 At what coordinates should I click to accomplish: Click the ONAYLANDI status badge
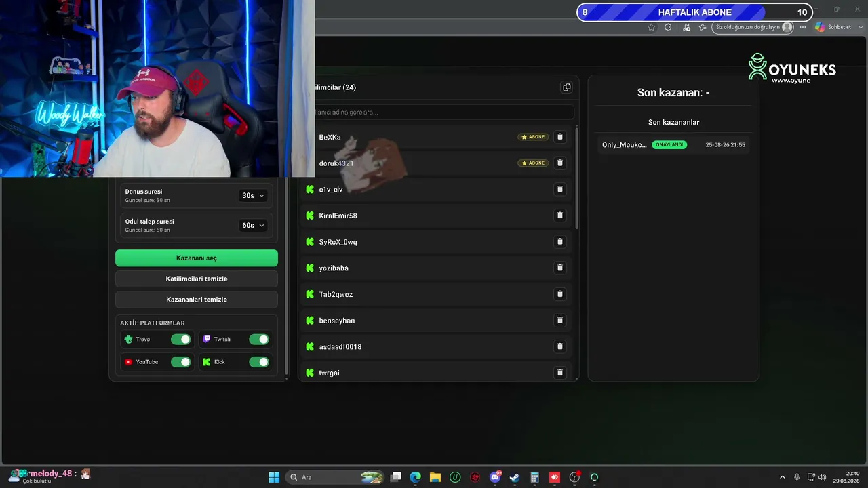pos(669,145)
